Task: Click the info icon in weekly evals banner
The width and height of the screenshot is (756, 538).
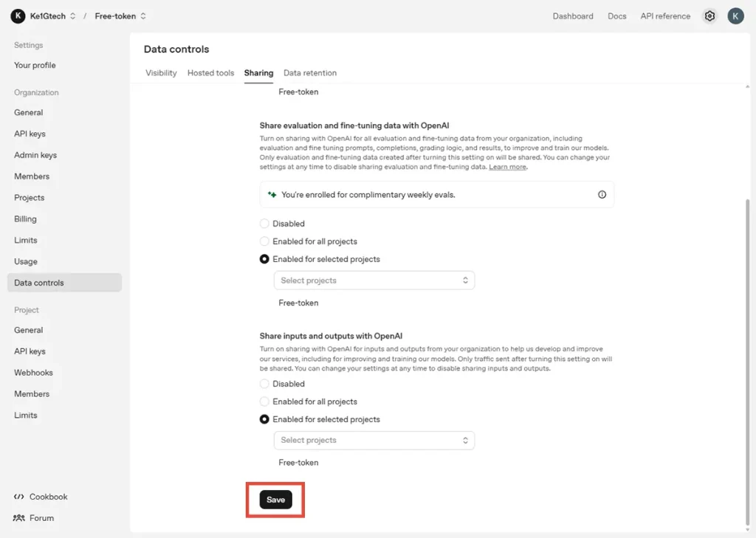Action: click(602, 195)
